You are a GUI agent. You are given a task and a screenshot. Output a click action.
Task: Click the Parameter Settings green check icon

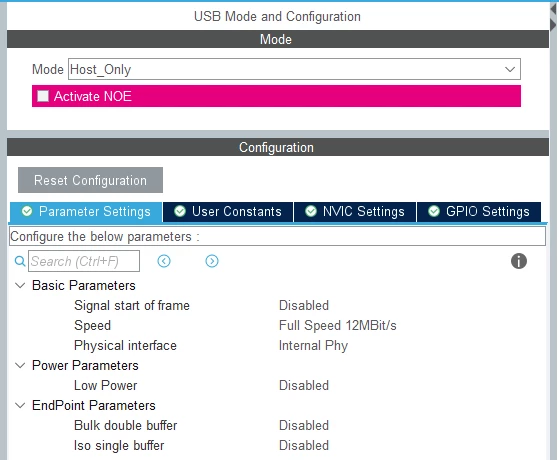(x=27, y=211)
